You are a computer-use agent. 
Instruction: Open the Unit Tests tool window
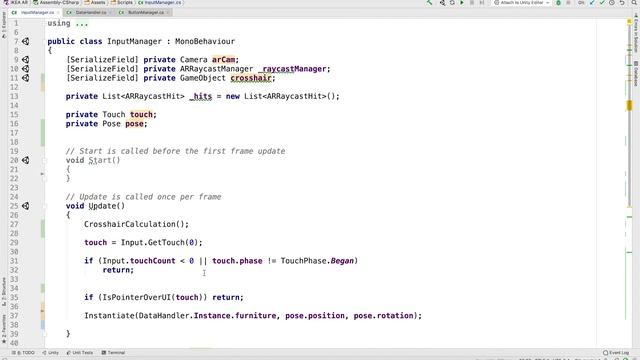[x=80, y=353]
